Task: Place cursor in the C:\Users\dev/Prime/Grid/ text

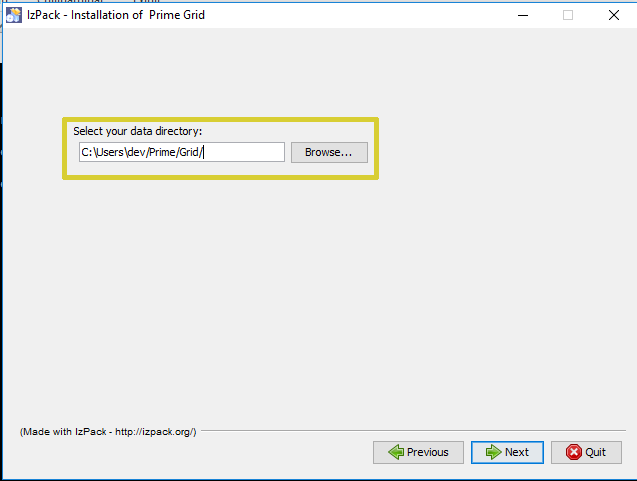Action: click(x=142, y=152)
